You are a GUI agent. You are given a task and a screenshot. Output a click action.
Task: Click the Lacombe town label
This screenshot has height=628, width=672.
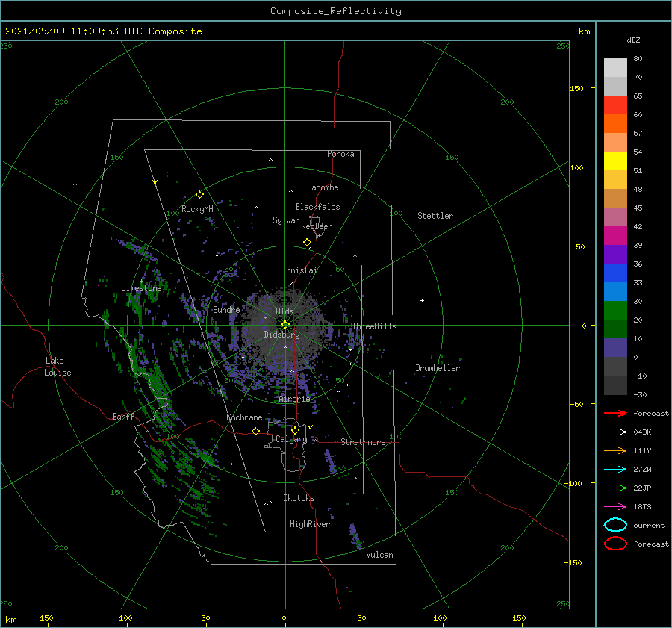pos(323,187)
